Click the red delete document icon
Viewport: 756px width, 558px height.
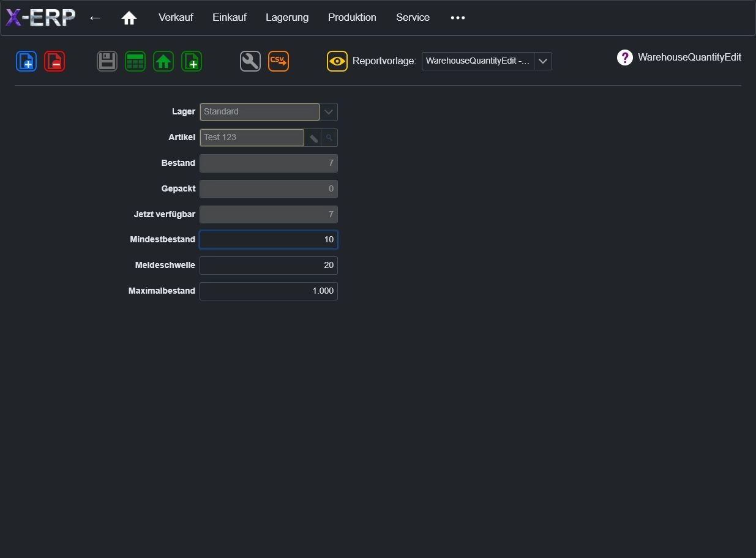click(54, 61)
